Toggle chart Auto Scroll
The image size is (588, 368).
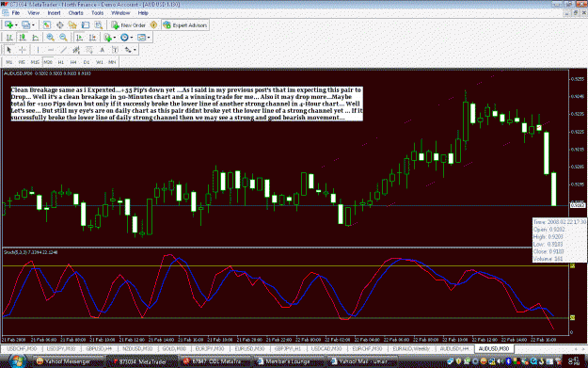coord(80,38)
